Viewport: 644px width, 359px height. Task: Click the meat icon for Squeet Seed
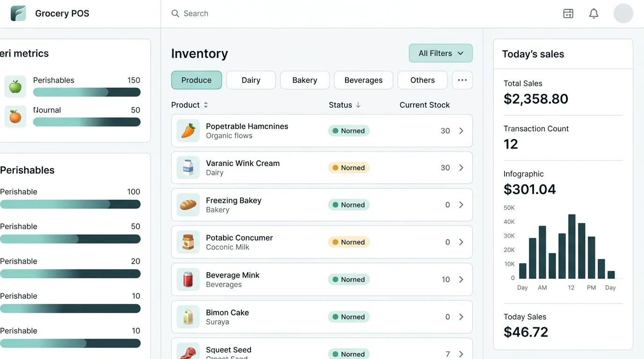[188, 352]
